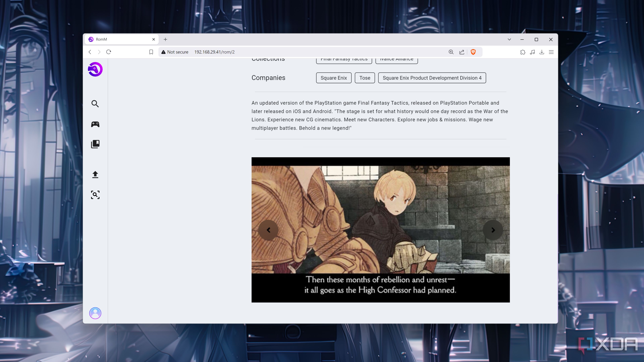Open a new tab with plus button
Viewport: 644px width, 362px height.
click(165, 39)
